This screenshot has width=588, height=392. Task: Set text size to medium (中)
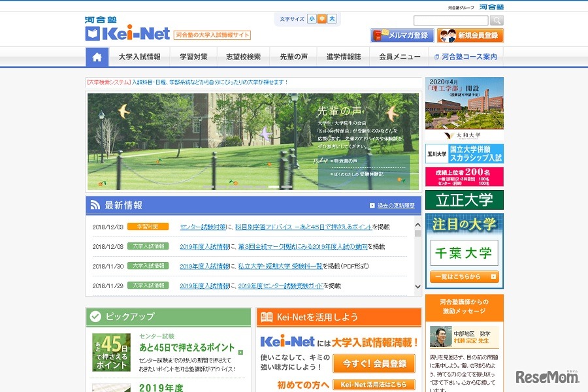(321, 19)
